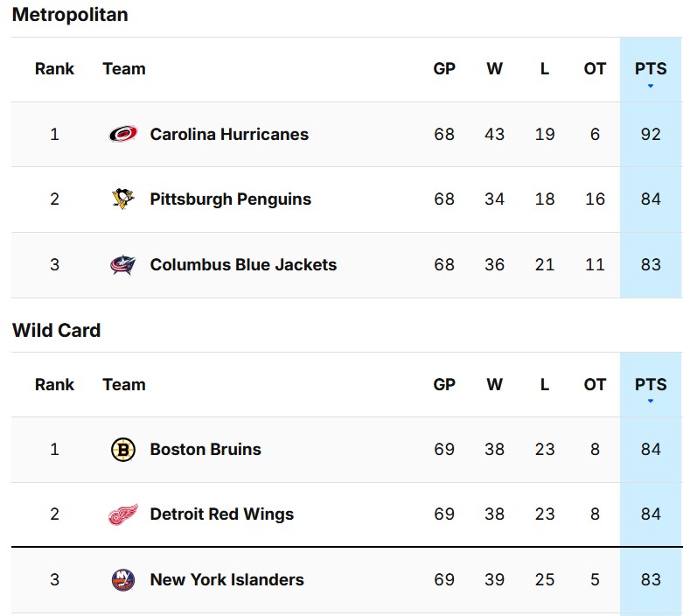Click the Columbus Blue Jackets logo icon
683x616 pixels.
tap(123, 265)
